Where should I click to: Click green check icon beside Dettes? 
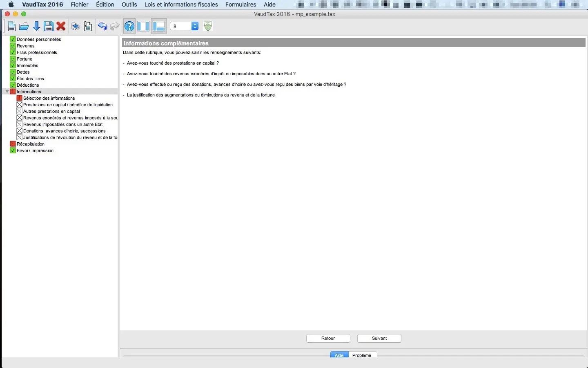(13, 72)
